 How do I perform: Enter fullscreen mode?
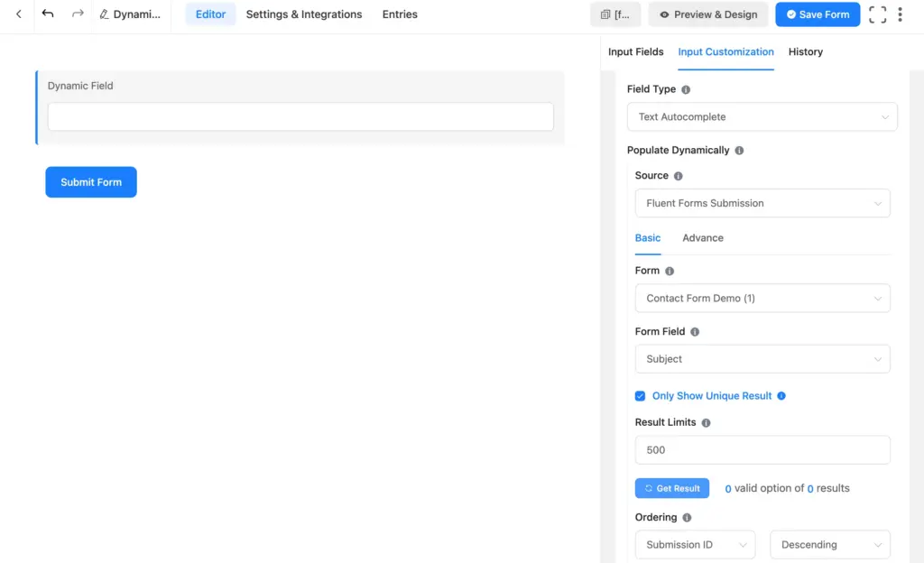click(x=877, y=14)
